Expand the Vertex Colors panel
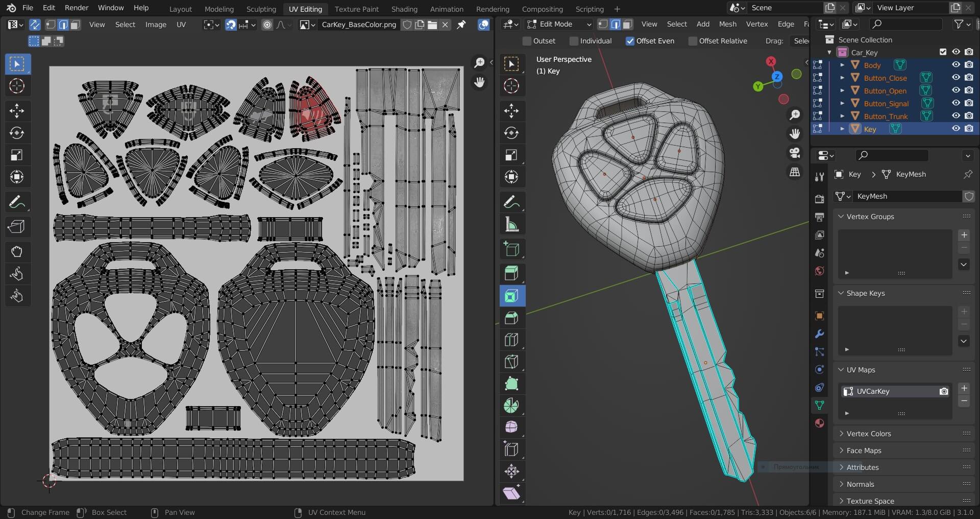The width and height of the screenshot is (980, 519). [x=868, y=434]
